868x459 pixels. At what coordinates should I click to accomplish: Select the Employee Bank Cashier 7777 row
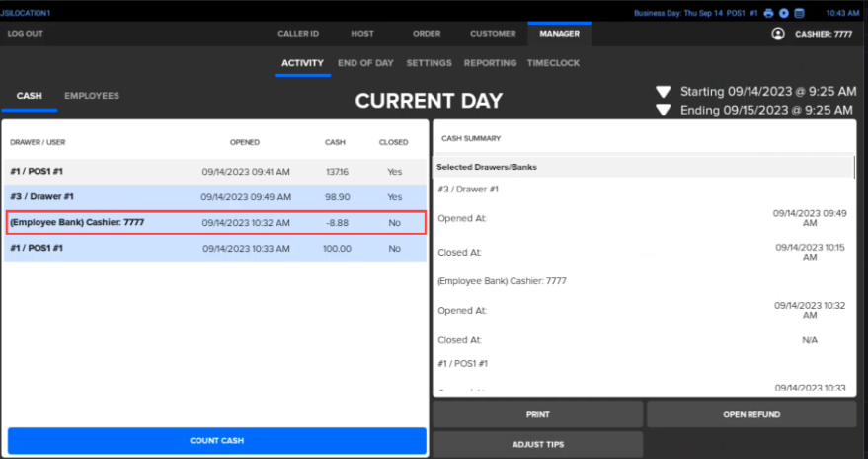point(215,223)
